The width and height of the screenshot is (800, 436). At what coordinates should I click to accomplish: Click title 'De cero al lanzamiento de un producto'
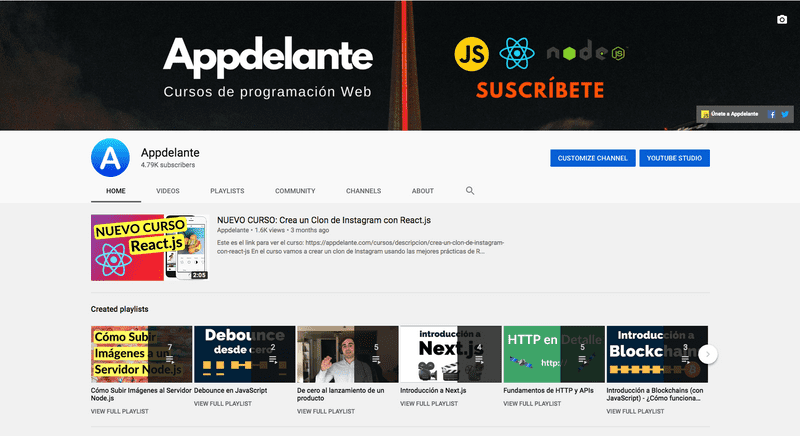click(340, 394)
